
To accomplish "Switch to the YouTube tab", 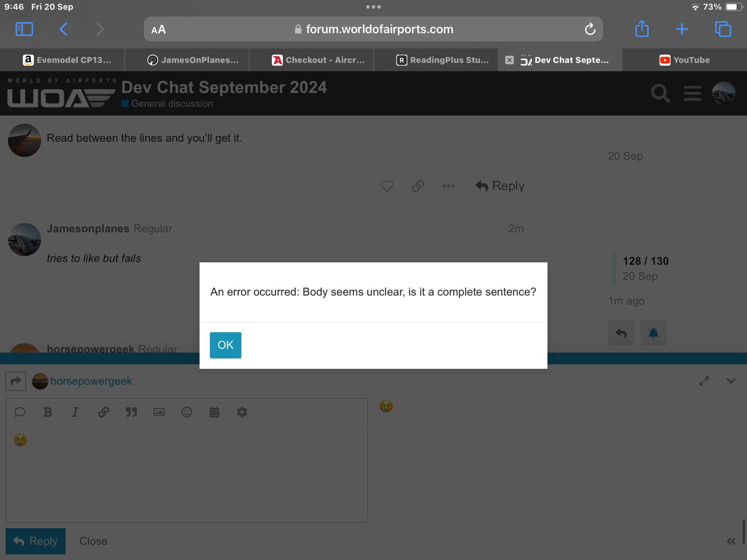I will coord(685,60).
